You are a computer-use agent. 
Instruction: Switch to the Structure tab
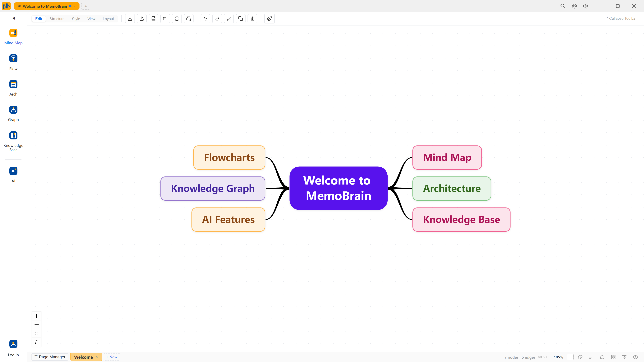click(x=57, y=19)
